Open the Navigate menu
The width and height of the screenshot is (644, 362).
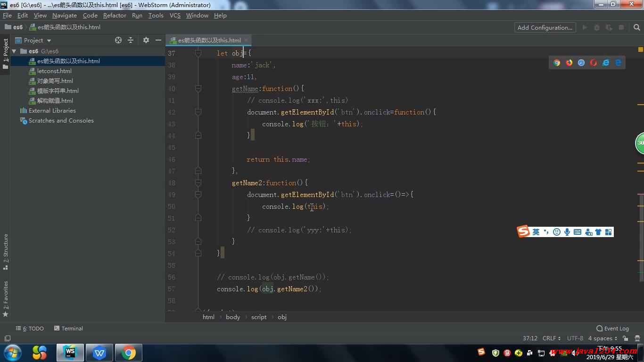[x=65, y=15]
